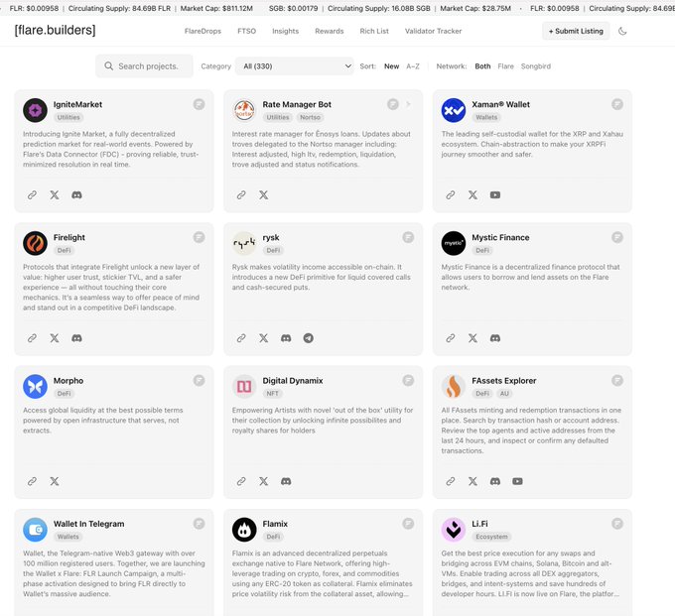Viewport: 675px width, 616px height.
Task: Expand Rate Manager Bot card arrow
Action: [408, 103]
